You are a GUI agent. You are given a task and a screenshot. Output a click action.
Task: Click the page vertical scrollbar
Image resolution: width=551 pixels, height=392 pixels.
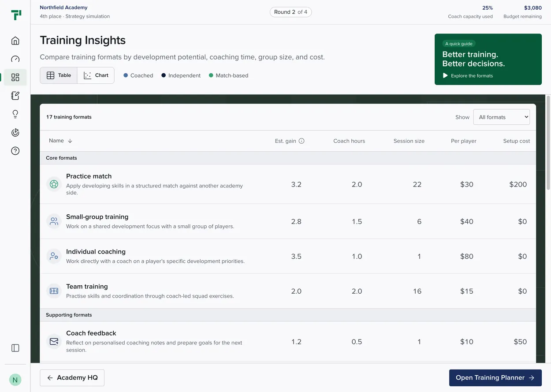(548, 142)
